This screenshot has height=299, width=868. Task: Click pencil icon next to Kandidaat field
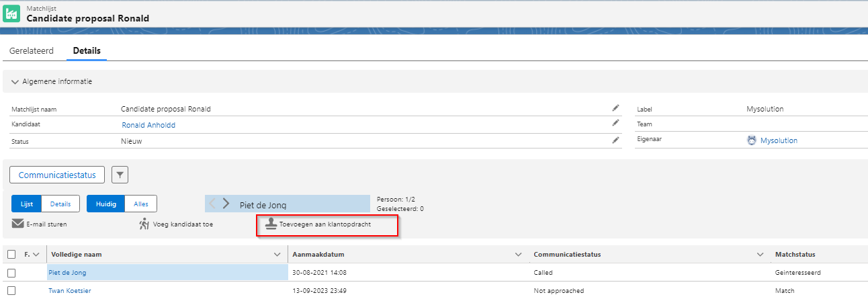click(615, 124)
